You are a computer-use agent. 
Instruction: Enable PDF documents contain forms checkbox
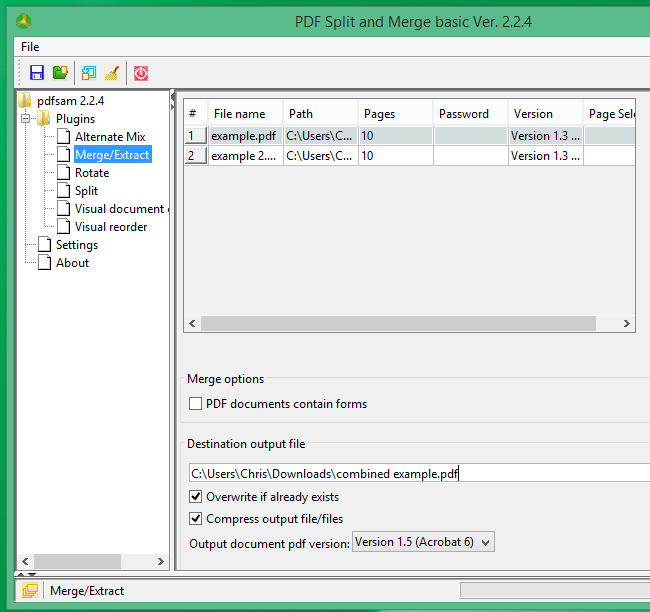coord(196,404)
